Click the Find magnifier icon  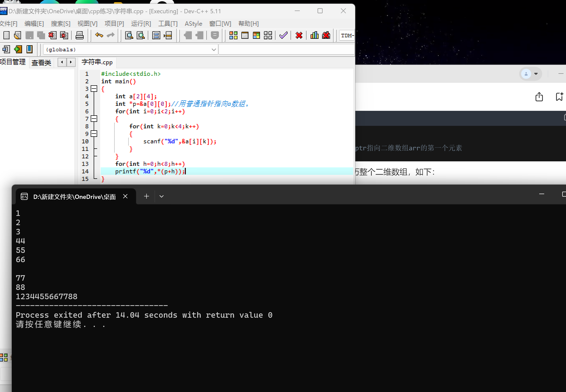[129, 35]
